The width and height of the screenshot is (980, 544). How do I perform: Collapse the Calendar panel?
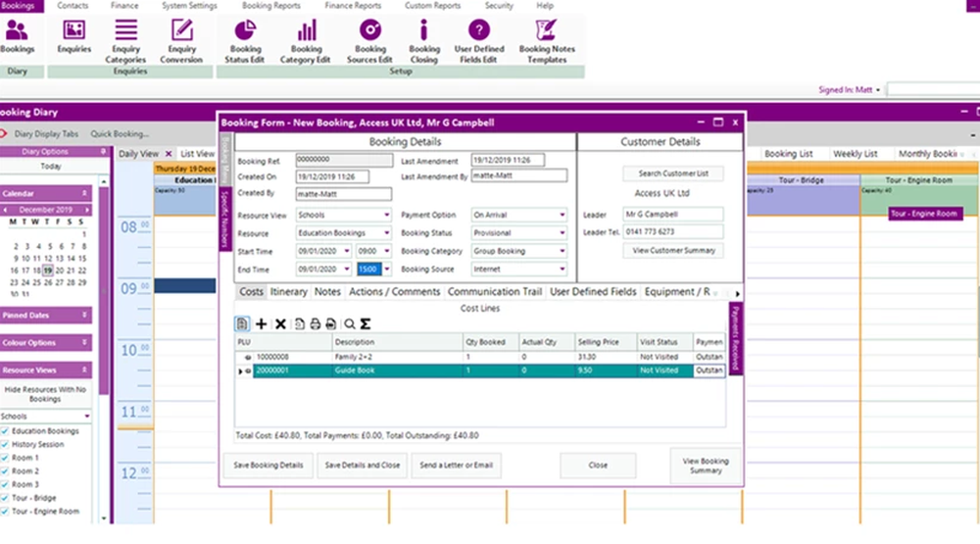[84, 193]
